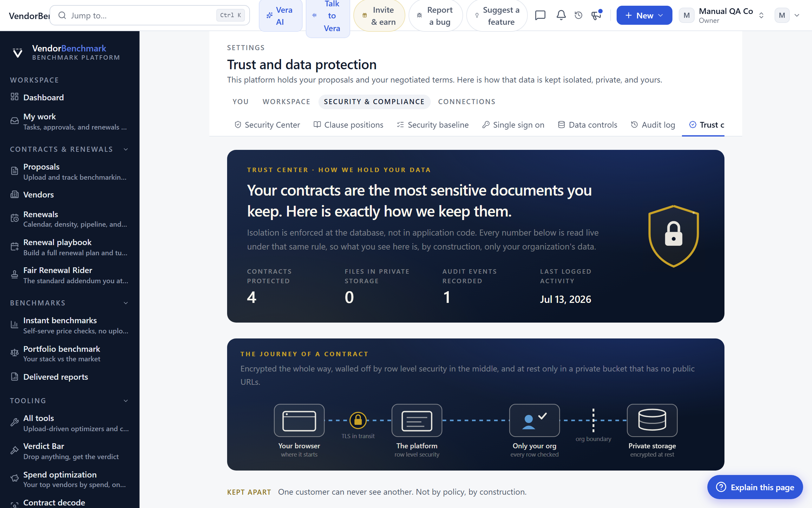Click the Security Center shield icon
Screen dimensions: 812x508
click(x=238, y=125)
